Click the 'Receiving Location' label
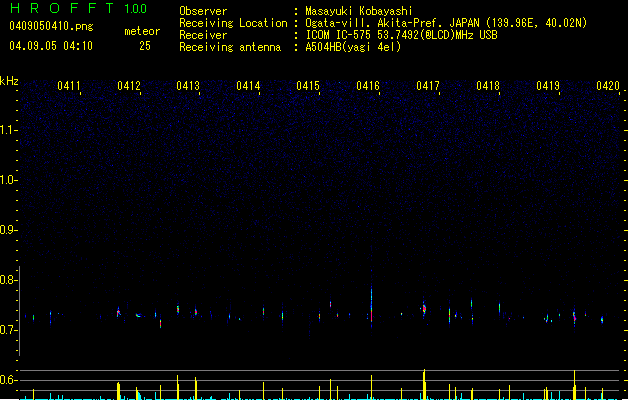The width and height of the screenshot is (629, 400). pyautogui.click(x=233, y=23)
